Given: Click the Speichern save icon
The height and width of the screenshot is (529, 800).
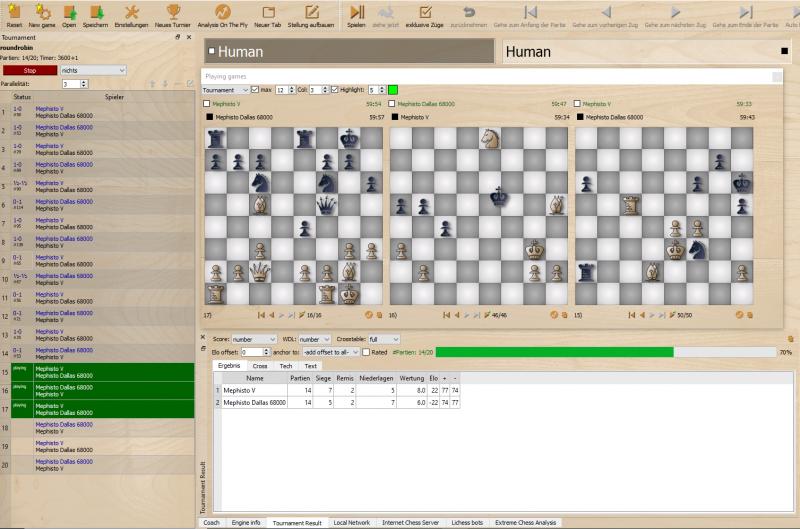Looking at the screenshot, I should (95, 13).
